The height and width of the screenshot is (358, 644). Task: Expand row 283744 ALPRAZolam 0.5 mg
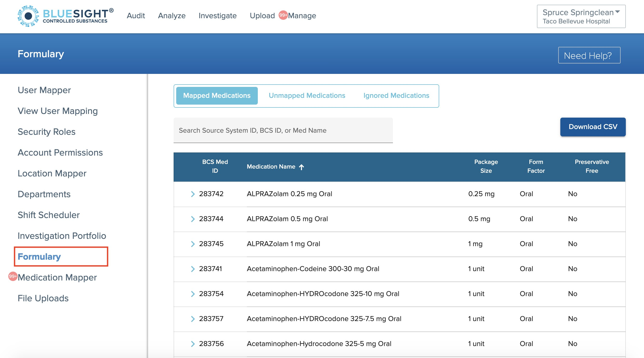coord(193,219)
